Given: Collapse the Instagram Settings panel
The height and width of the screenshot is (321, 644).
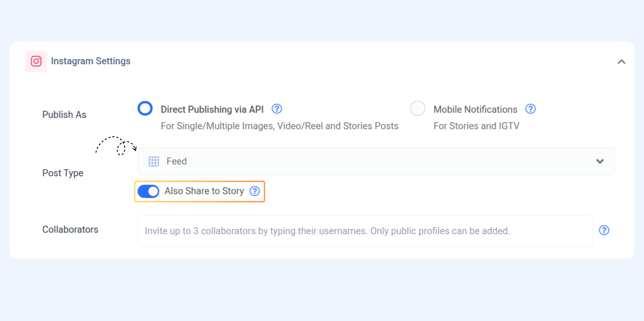Looking at the screenshot, I should tap(621, 62).
